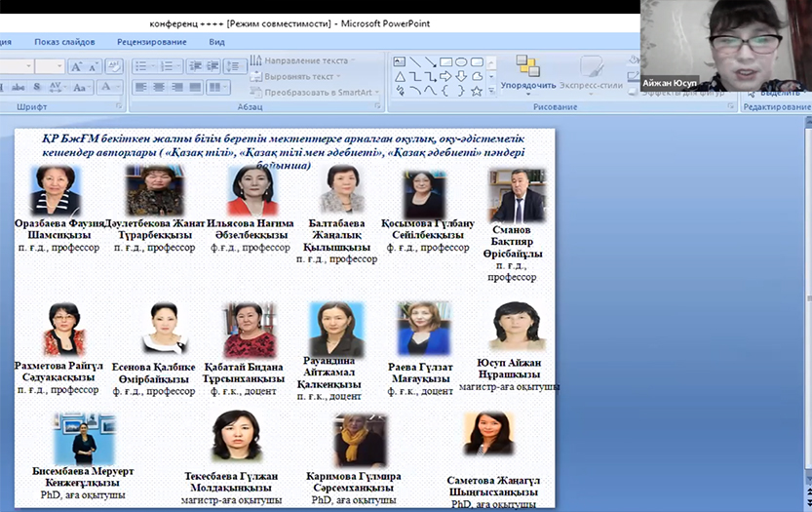Click the Clear Formatting eraser icon
This screenshot has width=812, height=512.
click(x=112, y=66)
